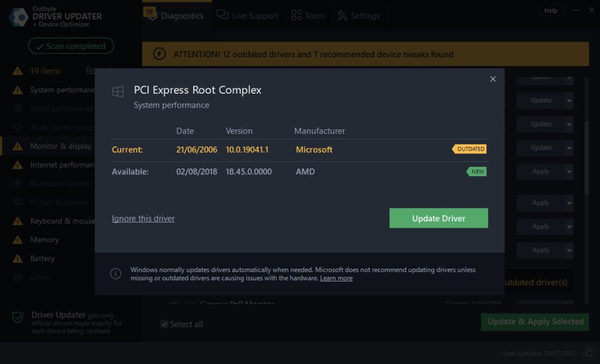Click warning icon beside Monitor & display
600x364 pixels.
[x=18, y=146]
